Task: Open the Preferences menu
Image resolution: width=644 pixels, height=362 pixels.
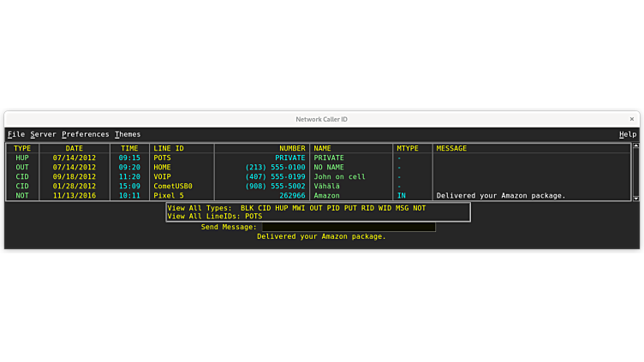Action: [x=86, y=134]
